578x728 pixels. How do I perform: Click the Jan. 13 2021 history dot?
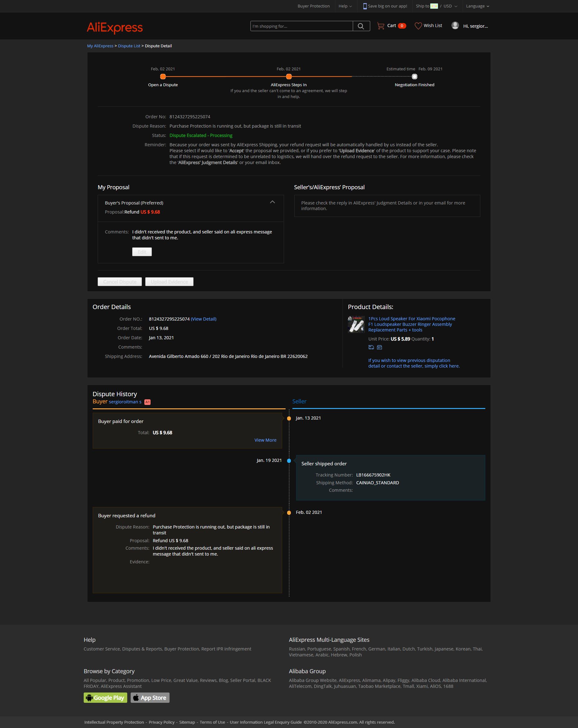click(x=289, y=419)
